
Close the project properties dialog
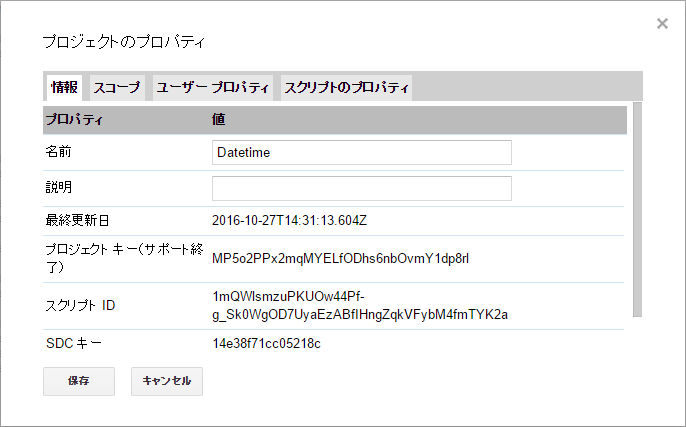(662, 24)
